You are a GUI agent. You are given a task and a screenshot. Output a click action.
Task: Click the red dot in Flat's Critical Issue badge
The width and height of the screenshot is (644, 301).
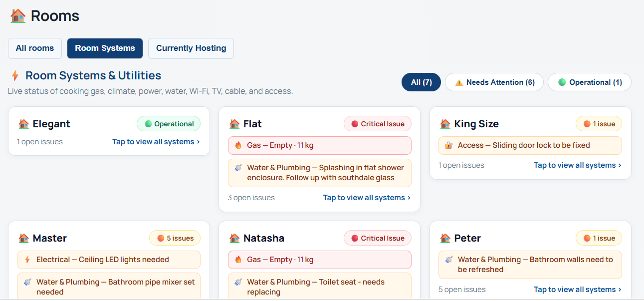click(355, 124)
